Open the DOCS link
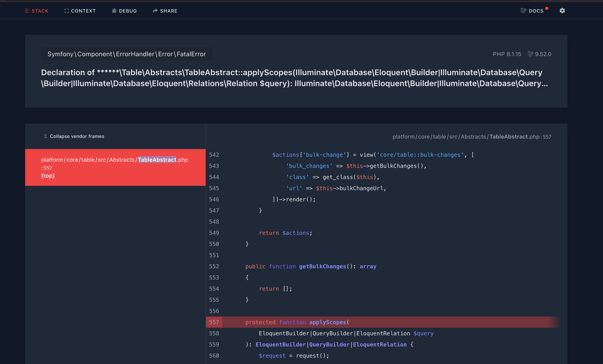 pos(536,11)
